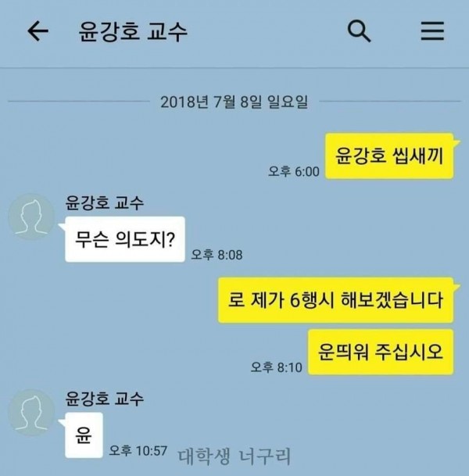
Task: Select the chat title '윤강호 교수' in header
Action: pos(133,31)
